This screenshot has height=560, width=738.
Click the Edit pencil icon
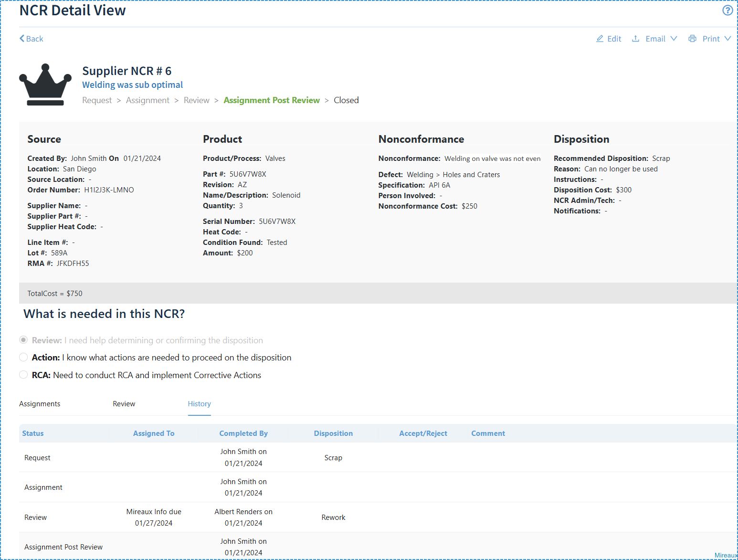pos(600,39)
